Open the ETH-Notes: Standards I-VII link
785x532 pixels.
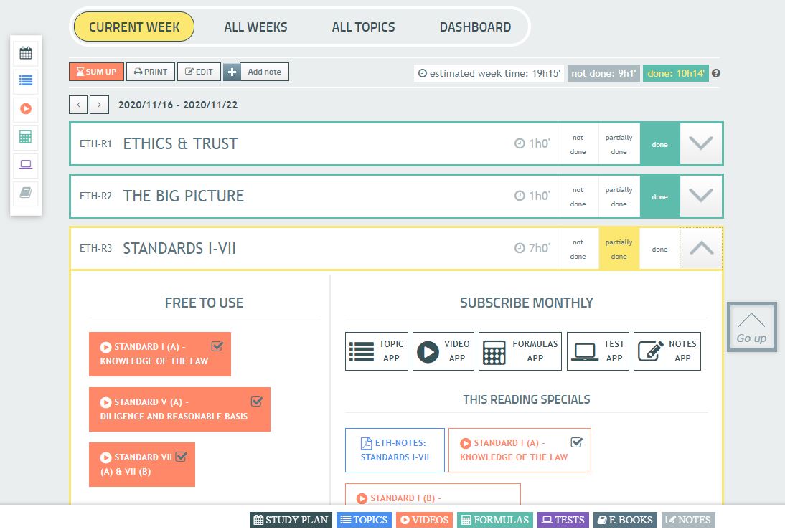tap(394, 450)
